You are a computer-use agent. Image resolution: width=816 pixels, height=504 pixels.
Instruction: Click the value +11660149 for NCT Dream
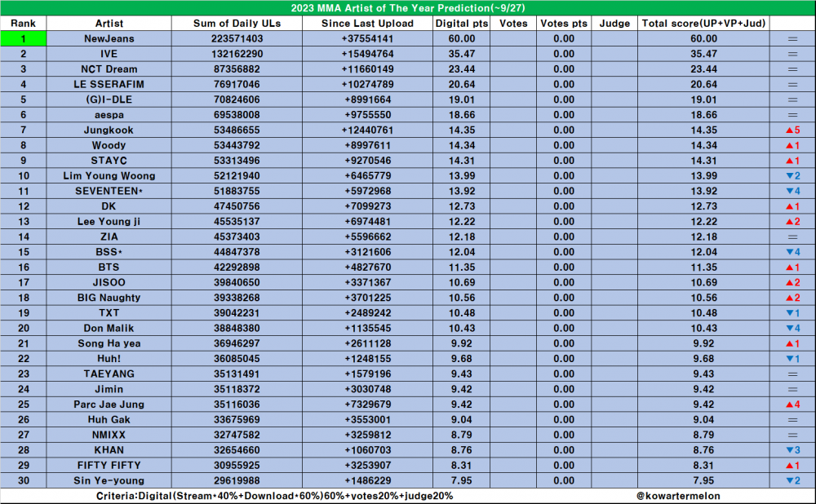[x=367, y=69]
